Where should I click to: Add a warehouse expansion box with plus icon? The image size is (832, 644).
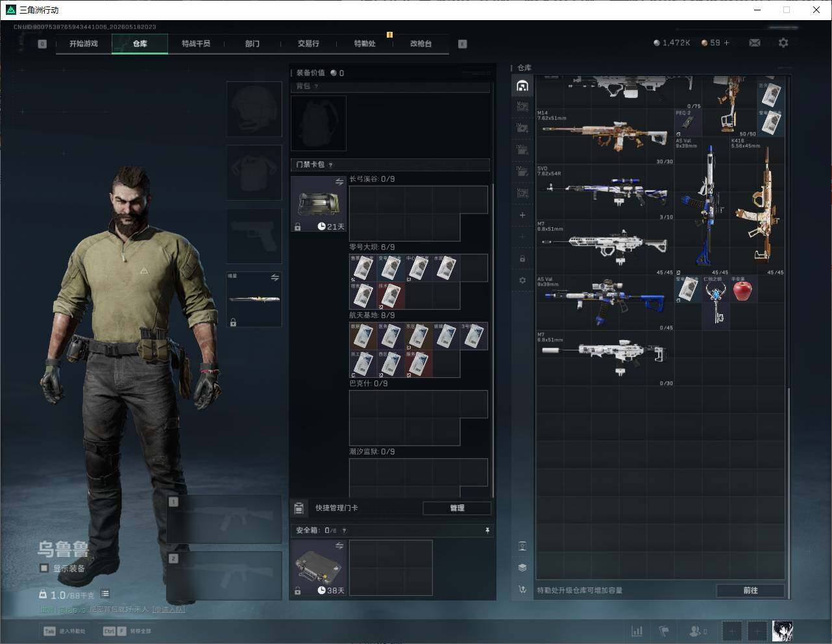(x=522, y=215)
